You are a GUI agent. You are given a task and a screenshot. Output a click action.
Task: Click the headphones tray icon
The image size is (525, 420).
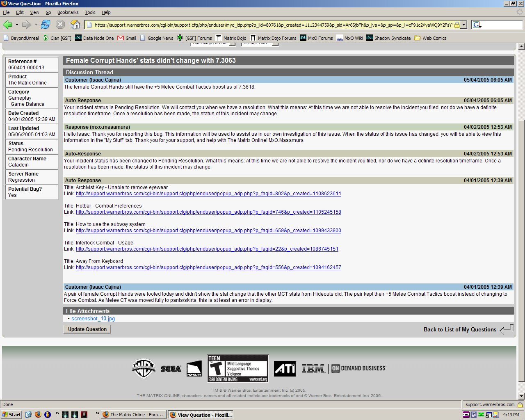point(474,415)
